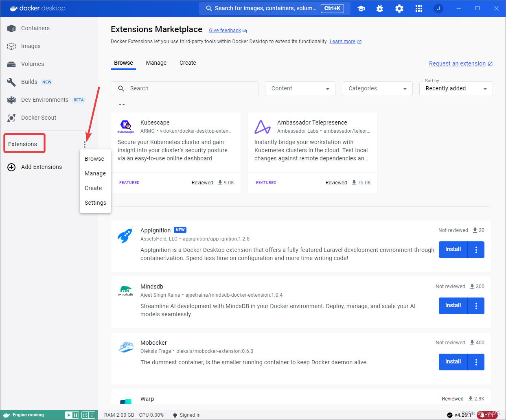
Task: Click the Images sidebar icon
Action: (11, 46)
